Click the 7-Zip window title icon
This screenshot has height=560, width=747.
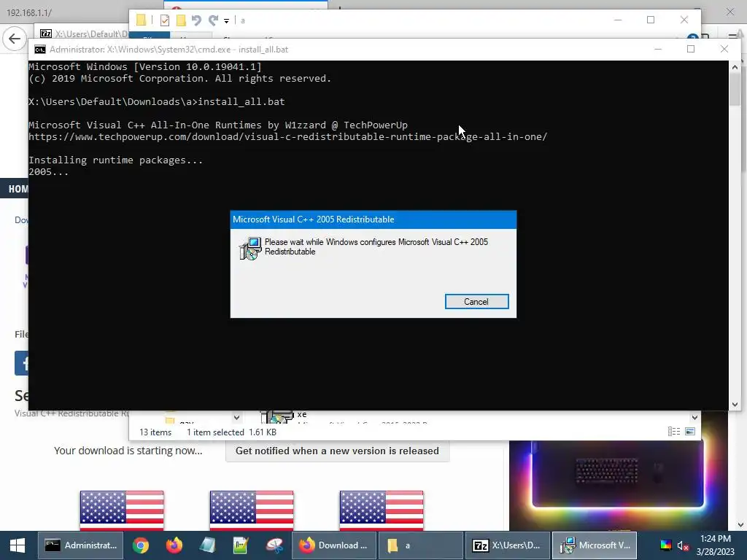(46, 34)
